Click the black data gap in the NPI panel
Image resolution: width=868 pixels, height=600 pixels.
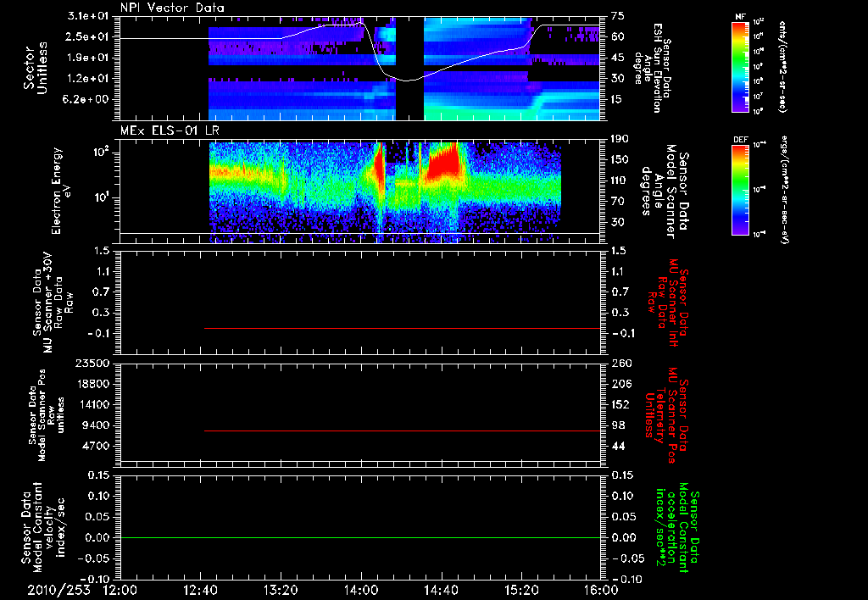409,68
